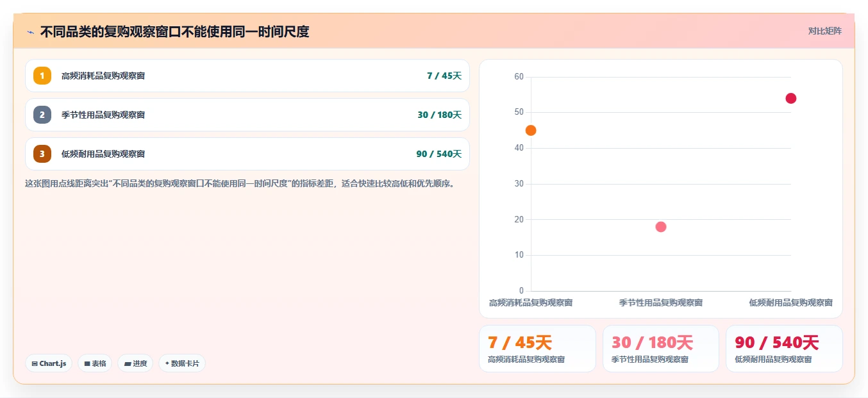Click the icon beside the card title
The height and width of the screenshot is (398, 868).
(30, 32)
